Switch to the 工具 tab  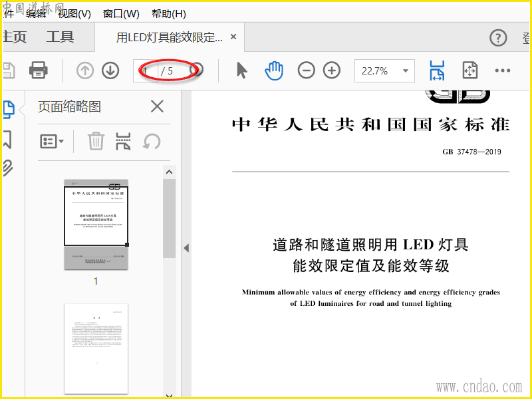pyautogui.click(x=60, y=37)
